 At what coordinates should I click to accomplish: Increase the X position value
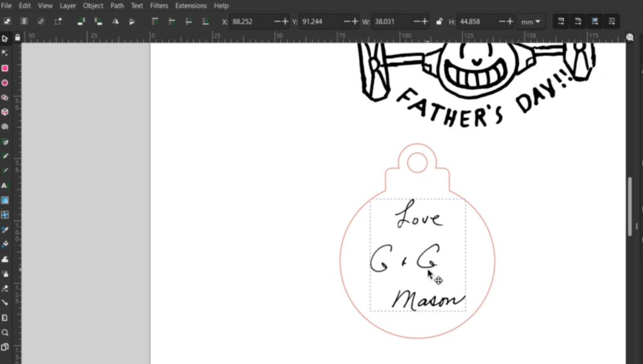tap(286, 21)
